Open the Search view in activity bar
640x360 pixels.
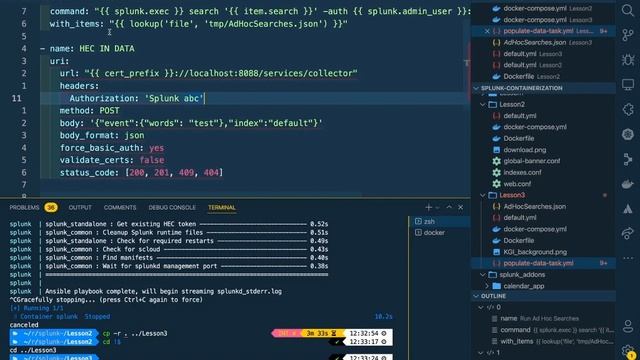click(x=628, y=10)
